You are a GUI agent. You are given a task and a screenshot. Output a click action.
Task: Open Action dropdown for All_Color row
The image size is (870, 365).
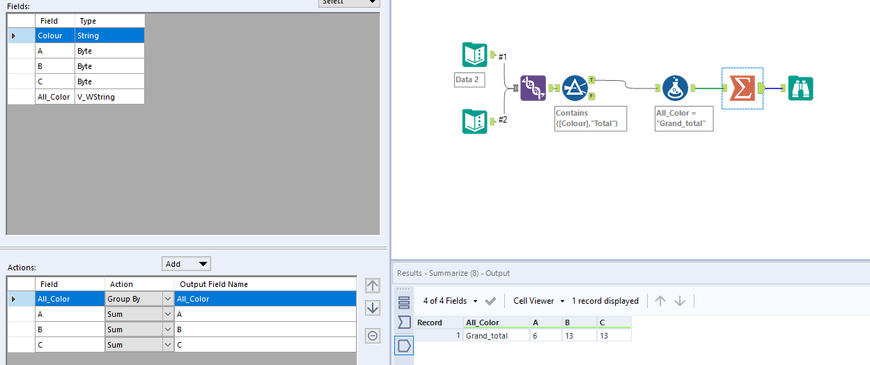point(168,299)
